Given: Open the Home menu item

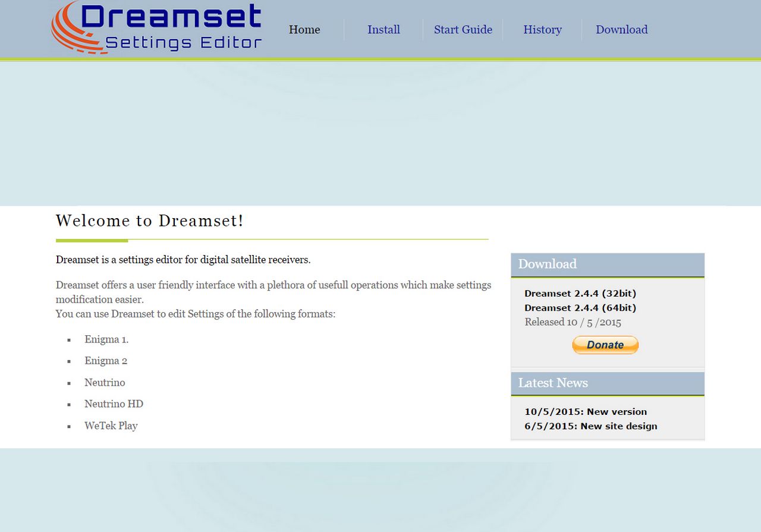Looking at the screenshot, I should pos(304,30).
